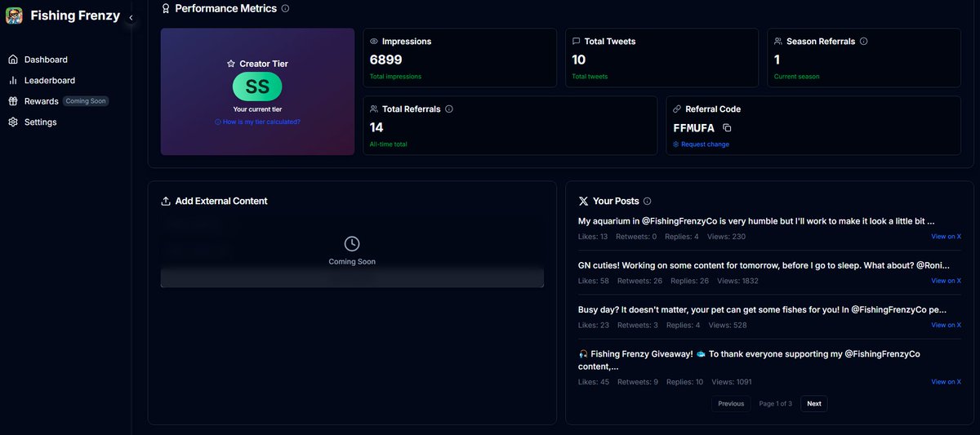The width and height of the screenshot is (980, 435).
Task: Open the Dashboard page
Action: (46, 60)
